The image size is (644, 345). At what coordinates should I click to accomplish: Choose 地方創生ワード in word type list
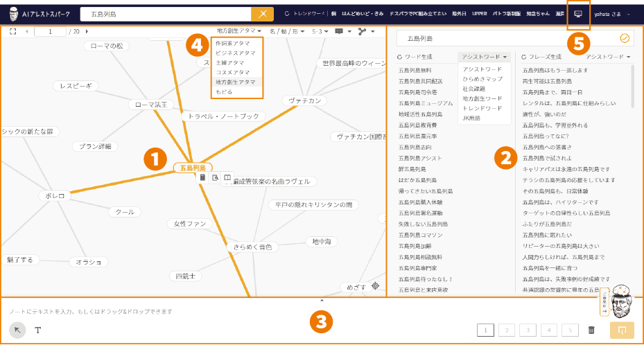tap(484, 98)
